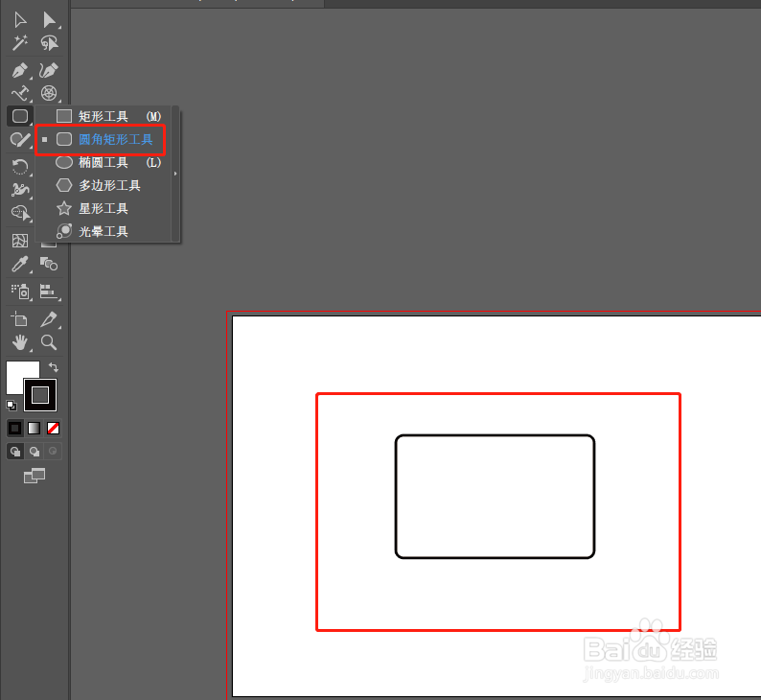
Task: Choose 星形工具 from the flyout
Action: tap(107, 209)
